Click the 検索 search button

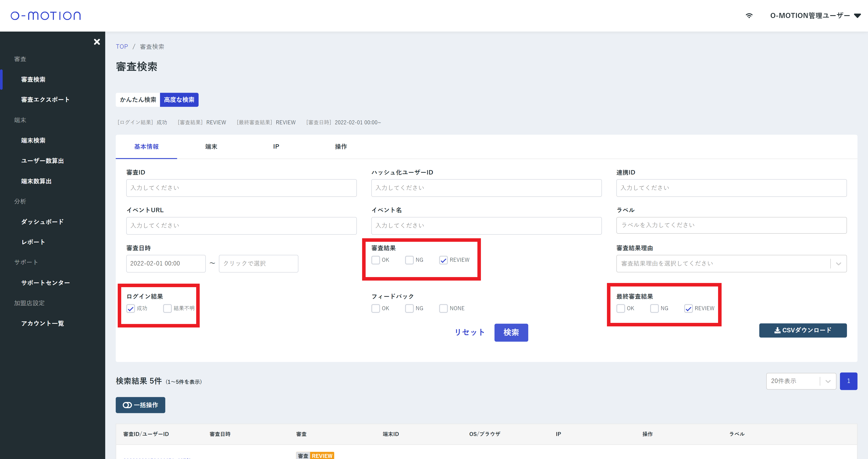[x=511, y=332]
